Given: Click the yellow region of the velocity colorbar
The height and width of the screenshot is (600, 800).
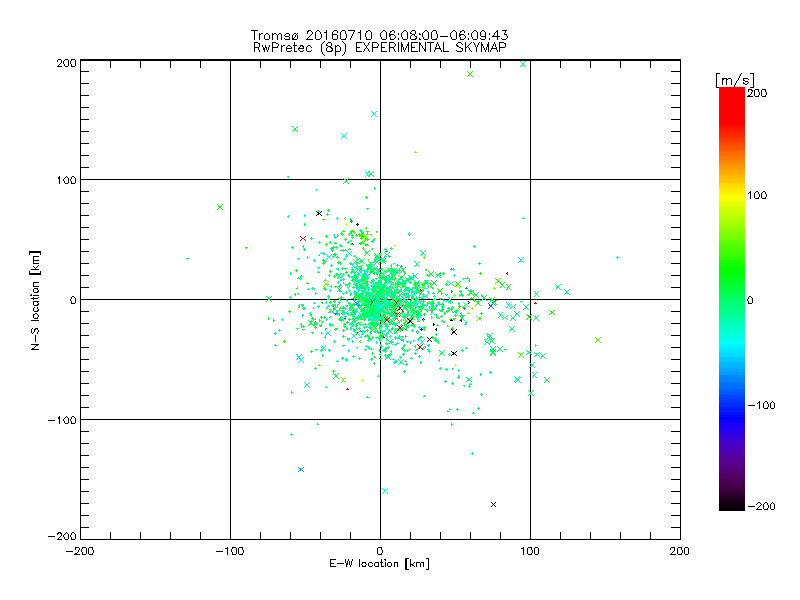Looking at the screenshot, I should [732, 196].
